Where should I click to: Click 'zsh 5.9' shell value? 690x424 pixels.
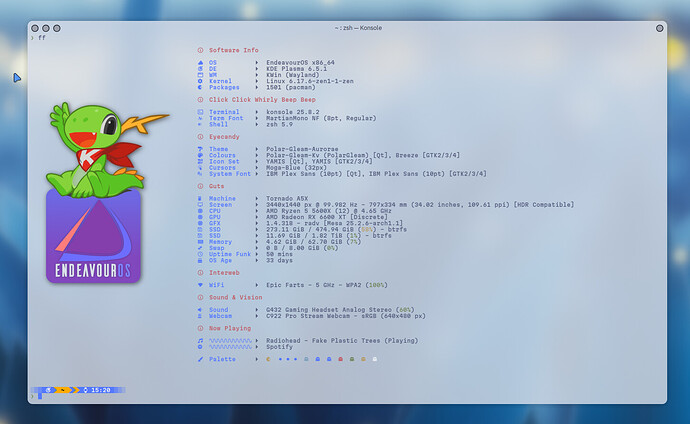coord(279,124)
